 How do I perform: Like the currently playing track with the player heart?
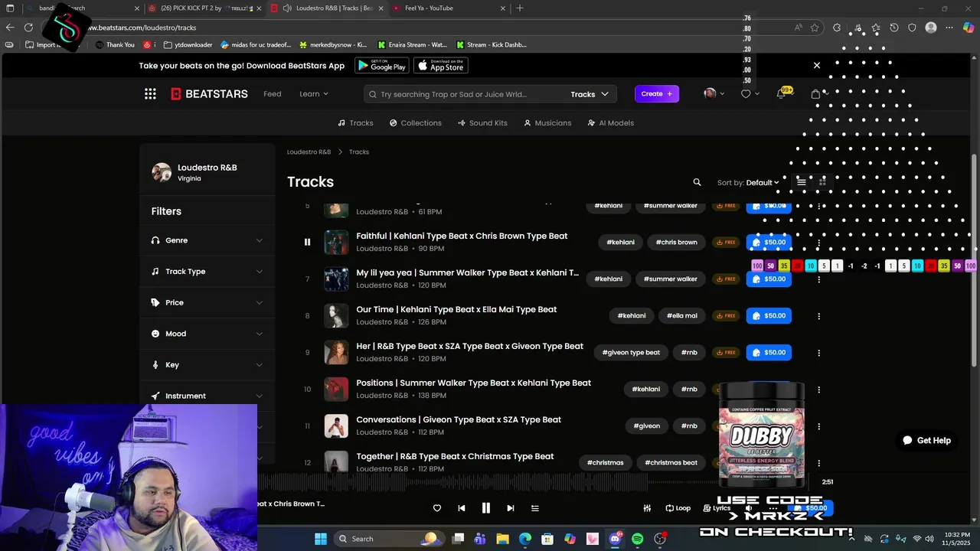[x=437, y=508]
